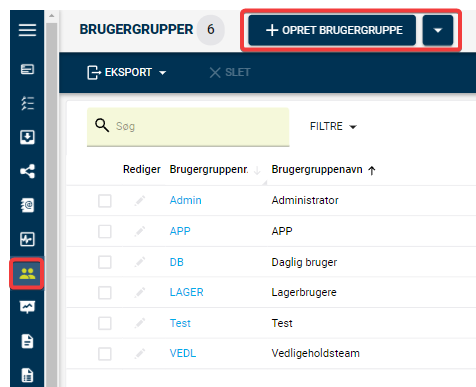This screenshot has width=476, height=387.
Task: Select the download inbox sidebar icon
Action: pyautogui.click(x=27, y=137)
